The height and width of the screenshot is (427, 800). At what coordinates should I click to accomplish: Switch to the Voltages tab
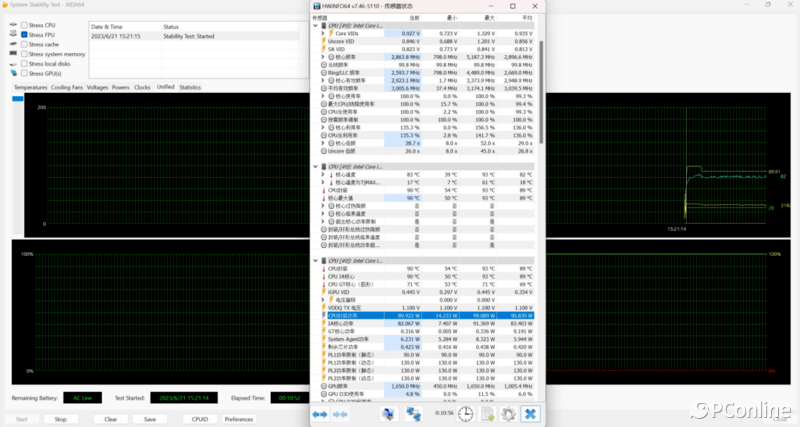[x=97, y=87]
